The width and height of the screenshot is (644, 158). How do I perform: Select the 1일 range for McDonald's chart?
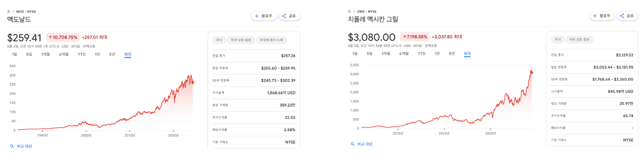[x=14, y=54]
